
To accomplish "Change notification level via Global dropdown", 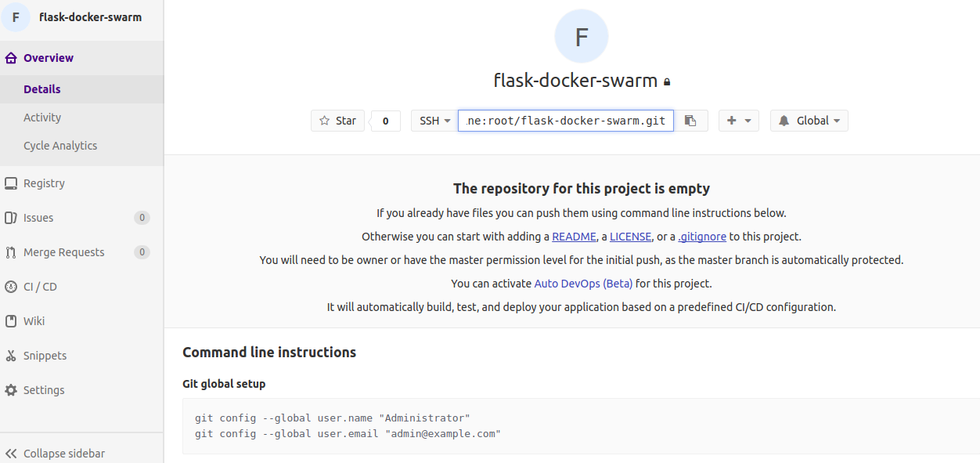I will pyautogui.click(x=809, y=120).
